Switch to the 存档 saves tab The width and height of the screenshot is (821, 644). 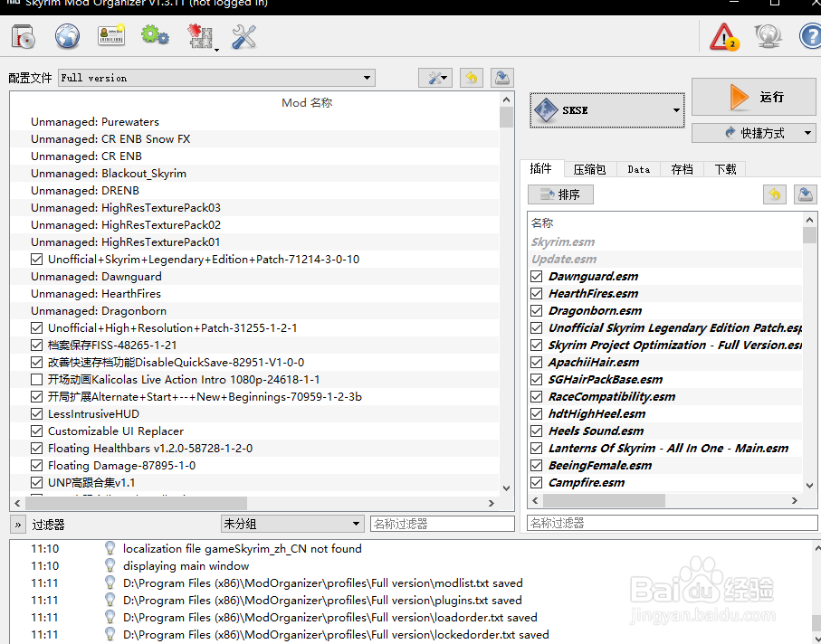682,169
